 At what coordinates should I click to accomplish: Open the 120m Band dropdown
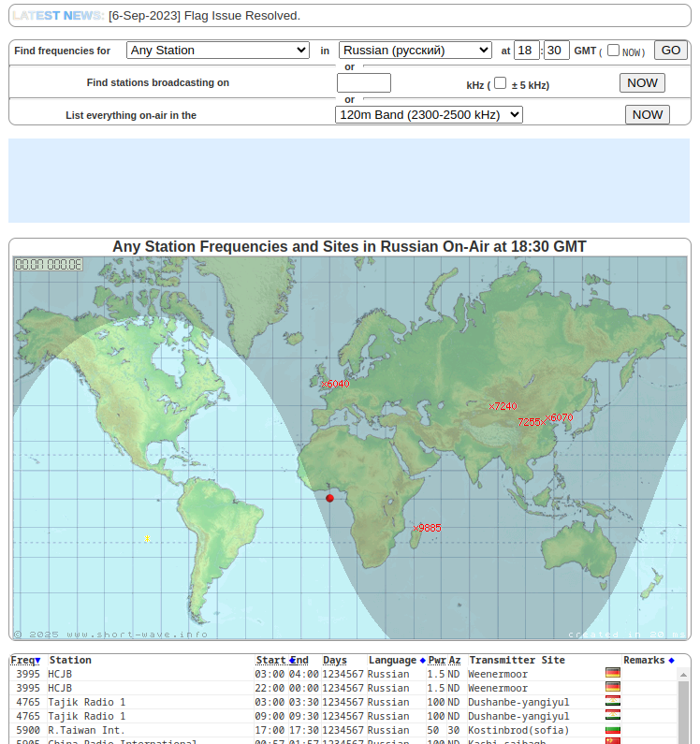tap(429, 115)
